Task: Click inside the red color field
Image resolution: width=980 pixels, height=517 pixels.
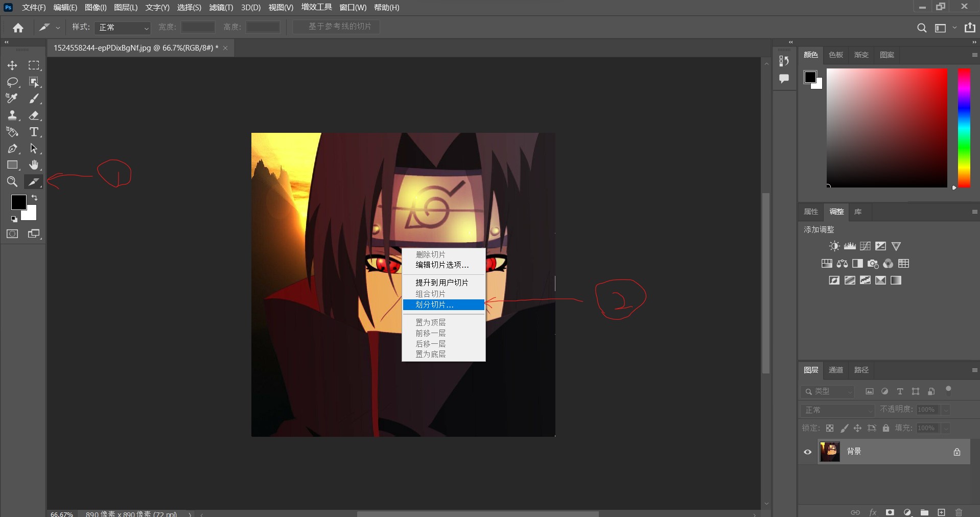Action: coord(887,128)
